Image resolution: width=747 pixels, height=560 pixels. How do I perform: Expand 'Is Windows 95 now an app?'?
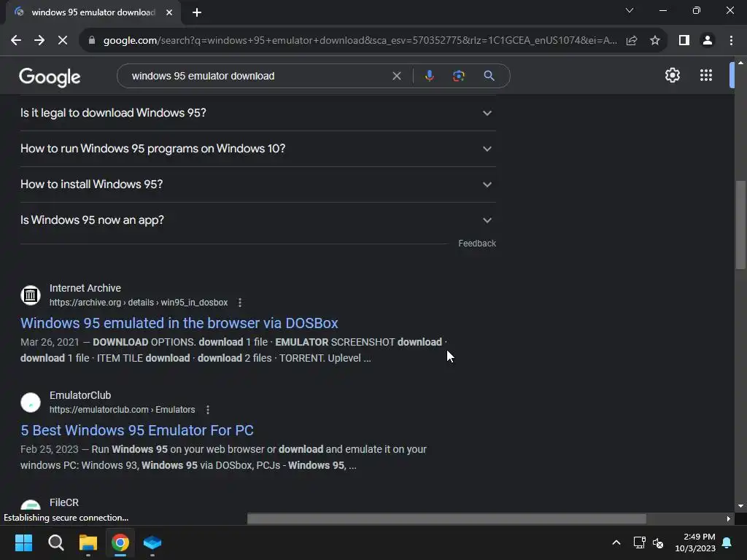coord(258,220)
